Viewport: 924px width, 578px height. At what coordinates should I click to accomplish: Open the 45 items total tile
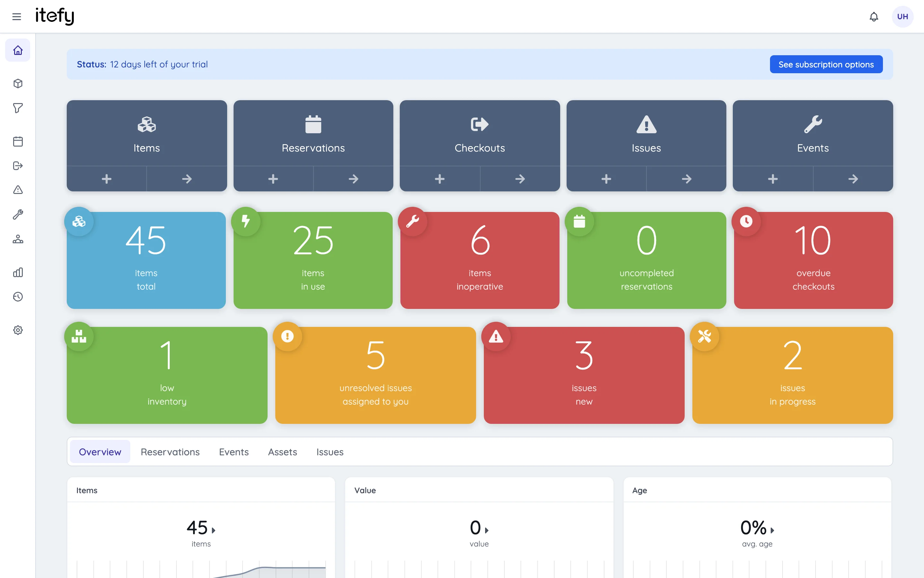(146, 260)
